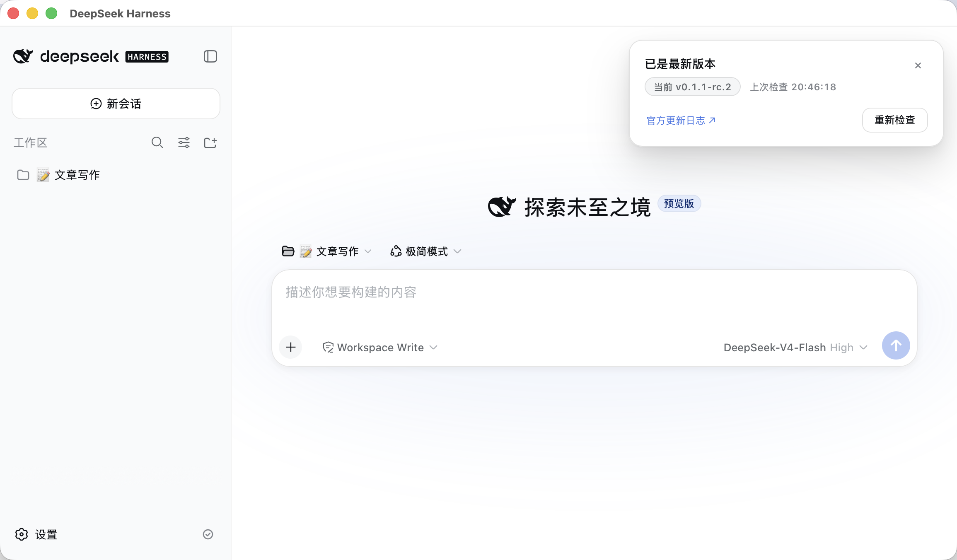
Task: Search workspaces with the magnifier icon
Action: 157,142
